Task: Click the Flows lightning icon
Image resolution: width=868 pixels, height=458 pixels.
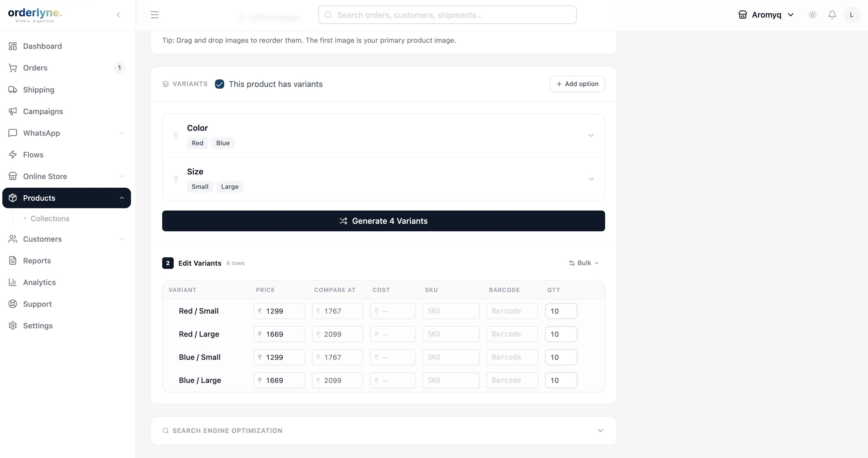Action: click(x=13, y=154)
